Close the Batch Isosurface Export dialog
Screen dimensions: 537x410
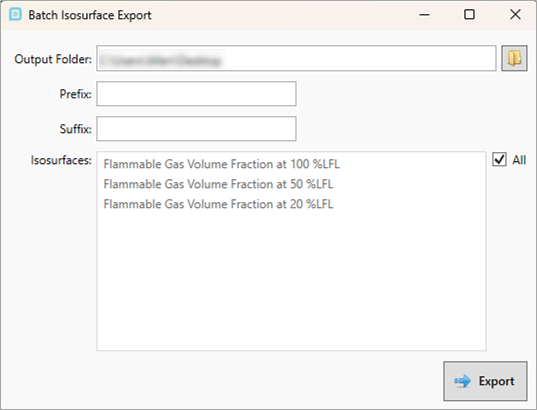[x=515, y=15]
